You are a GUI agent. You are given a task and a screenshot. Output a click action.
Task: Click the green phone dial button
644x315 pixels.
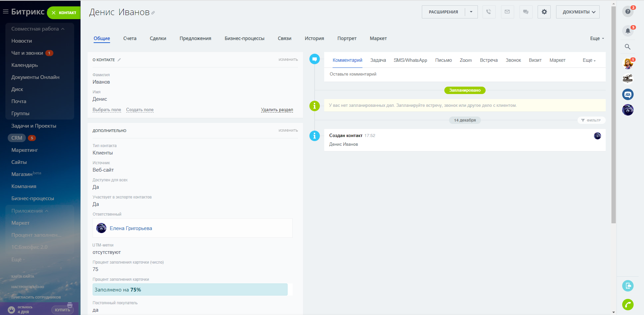tap(628, 305)
